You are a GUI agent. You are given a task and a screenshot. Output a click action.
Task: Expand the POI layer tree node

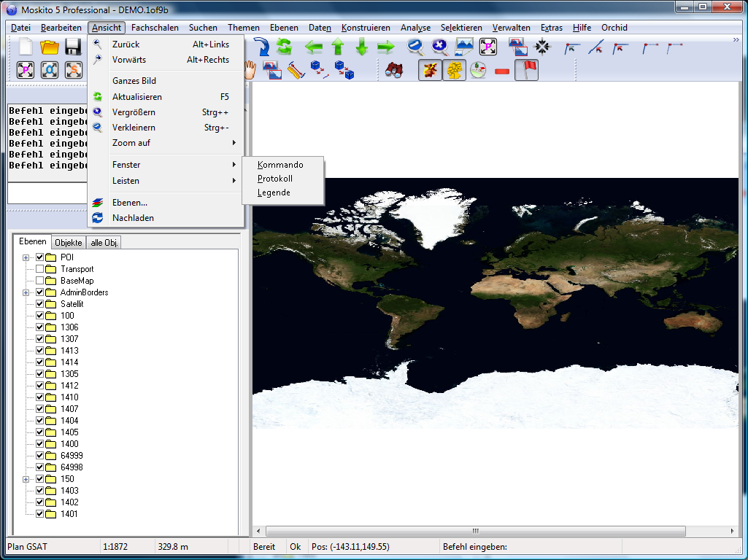click(26, 257)
